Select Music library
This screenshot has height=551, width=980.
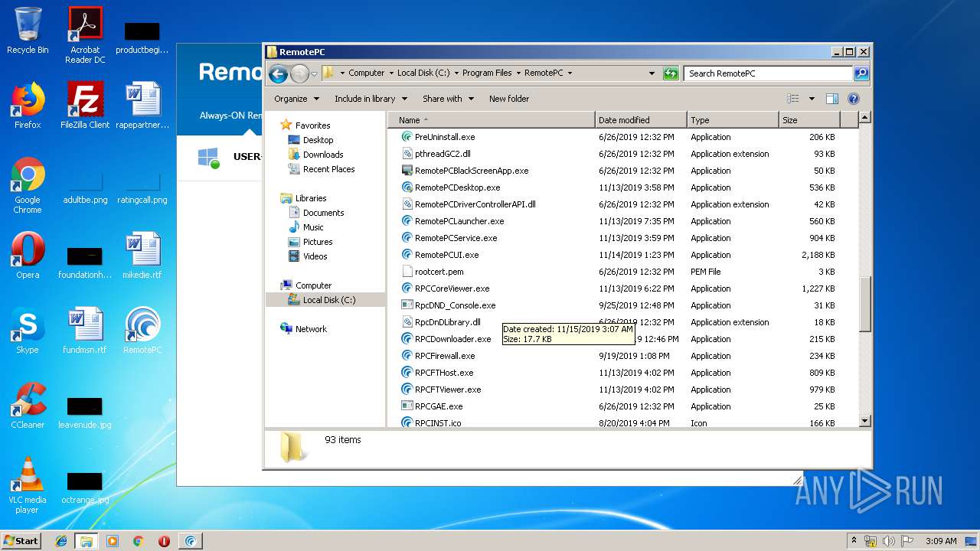click(313, 227)
